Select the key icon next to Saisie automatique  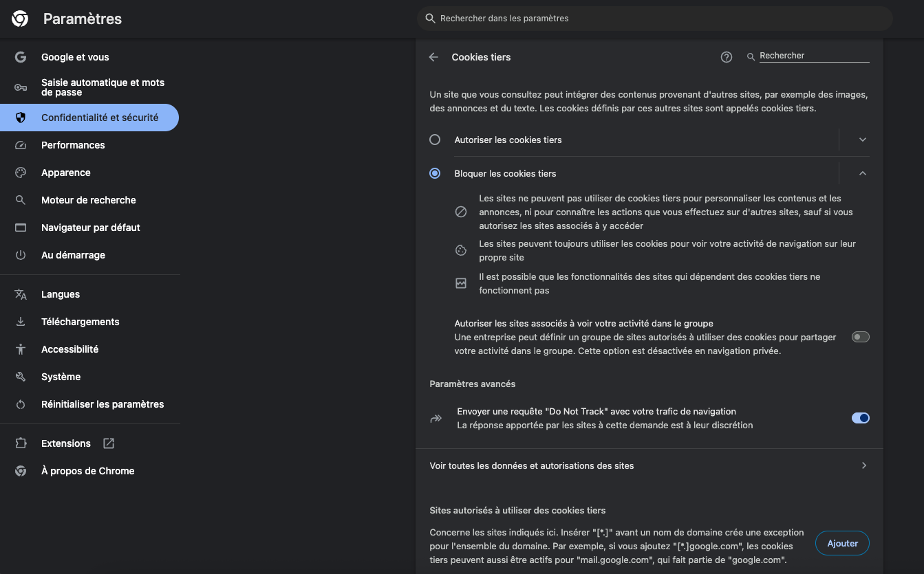point(21,87)
